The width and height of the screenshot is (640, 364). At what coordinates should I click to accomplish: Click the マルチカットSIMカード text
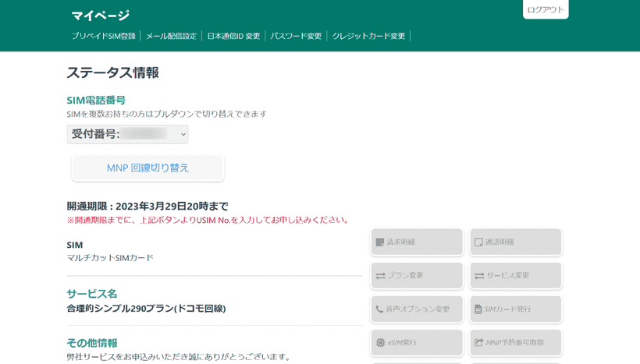[x=110, y=258]
